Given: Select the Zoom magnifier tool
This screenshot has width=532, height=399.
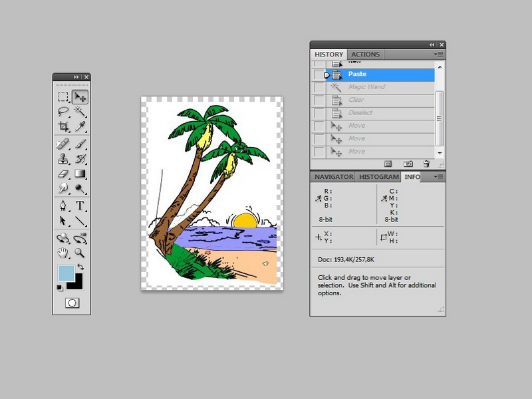Looking at the screenshot, I should click(x=80, y=253).
